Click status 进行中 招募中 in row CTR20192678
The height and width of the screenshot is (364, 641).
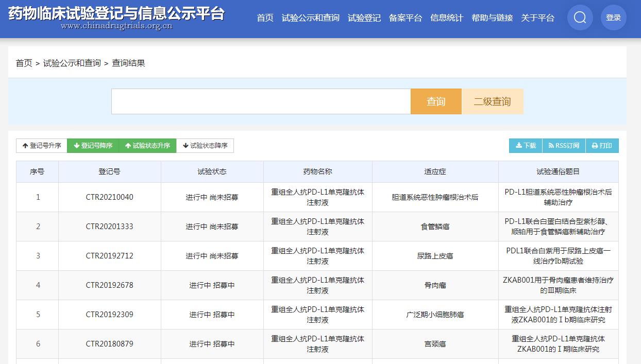click(212, 285)
